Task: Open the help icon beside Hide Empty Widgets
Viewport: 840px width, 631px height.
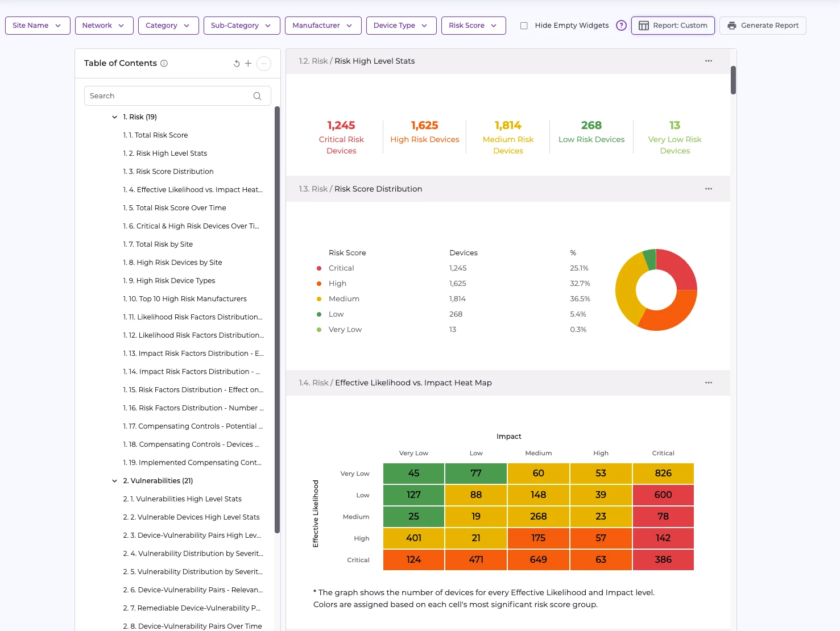Action: point(621,26)
